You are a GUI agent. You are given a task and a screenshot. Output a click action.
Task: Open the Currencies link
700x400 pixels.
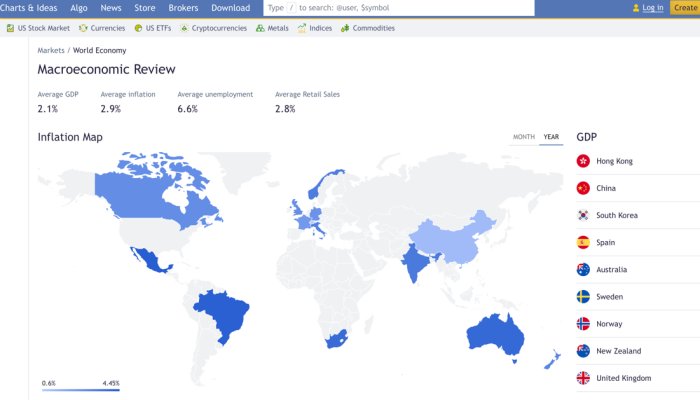click(x=108, y=28)
